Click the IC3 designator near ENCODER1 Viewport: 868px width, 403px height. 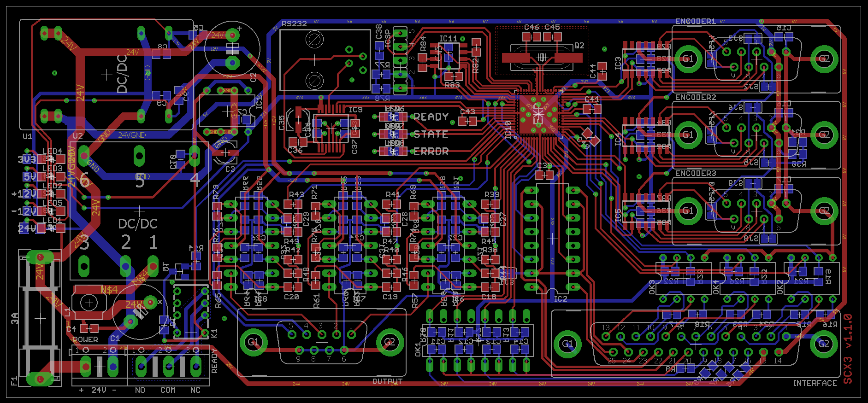click(618, 63)
